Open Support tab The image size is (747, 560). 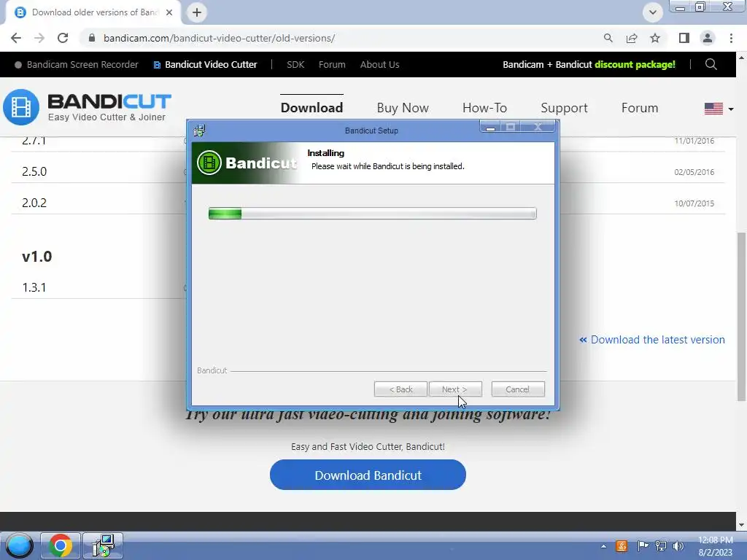click(x=564, y=108)
